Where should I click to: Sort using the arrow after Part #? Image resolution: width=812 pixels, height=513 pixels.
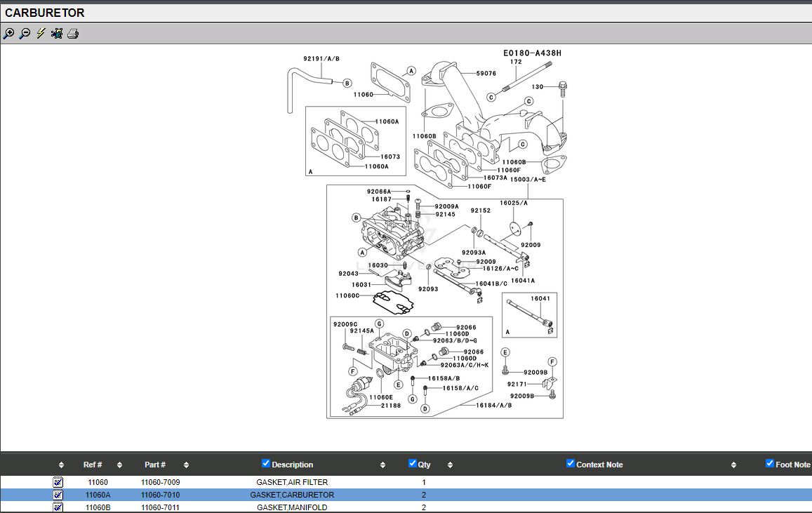(x=186, y=465)
